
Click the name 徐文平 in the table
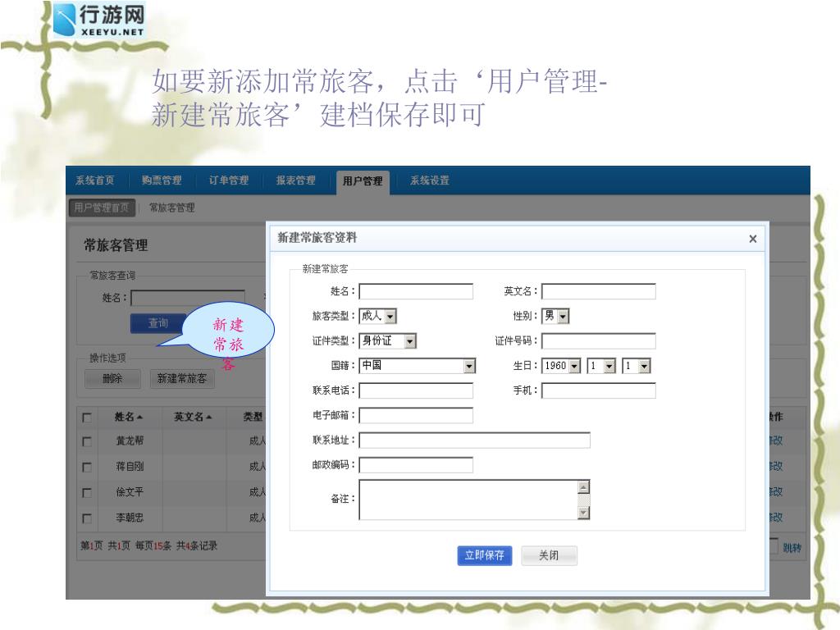[x=130, y=492]
